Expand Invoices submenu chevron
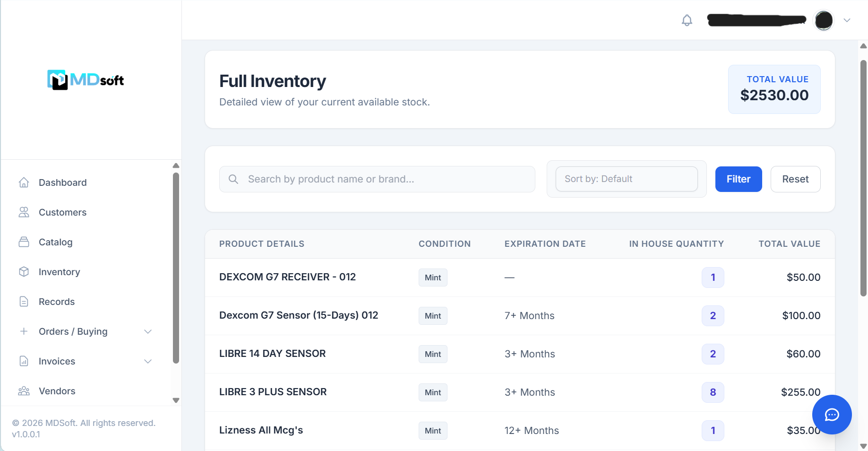The height and width of the screenshot is (451, 868). (x=148, y=361)
